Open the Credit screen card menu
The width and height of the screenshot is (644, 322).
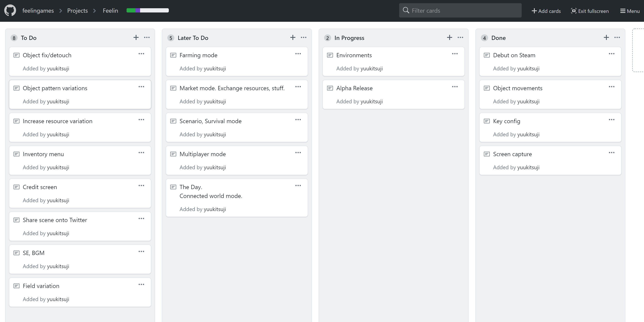141,186
